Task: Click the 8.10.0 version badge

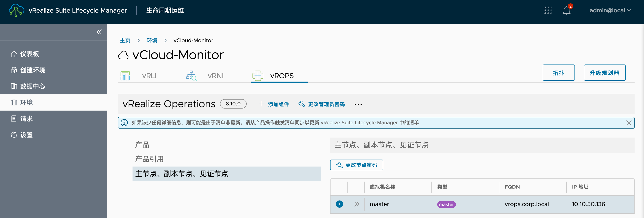Action: [x=233, y=104]
